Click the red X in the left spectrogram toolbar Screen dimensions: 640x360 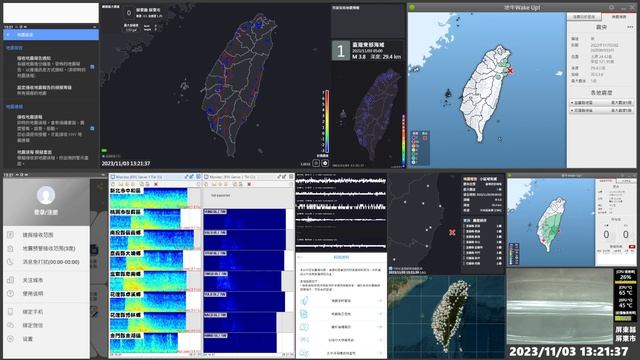(x=156, y=184)
